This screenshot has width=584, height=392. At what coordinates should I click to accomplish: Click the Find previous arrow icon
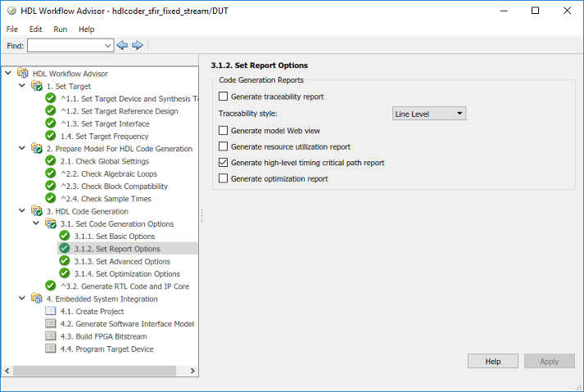pyautogui.click(x=122, y=45)
